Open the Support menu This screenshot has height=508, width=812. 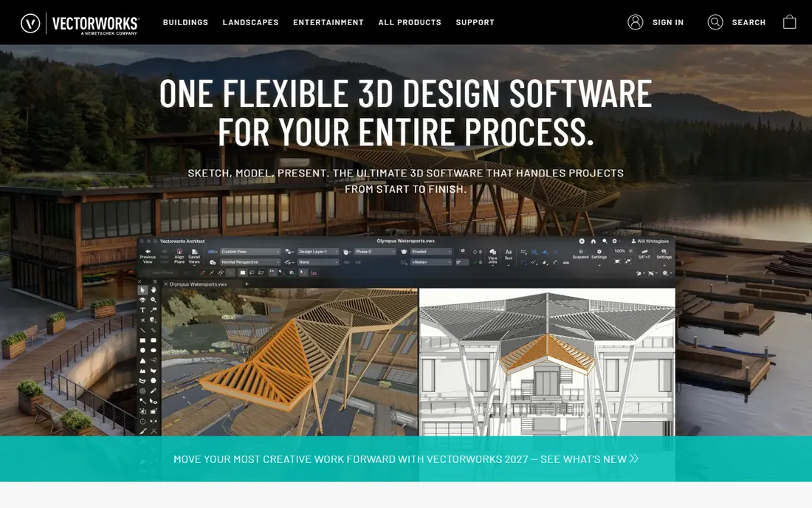click(x=475, y=22)
